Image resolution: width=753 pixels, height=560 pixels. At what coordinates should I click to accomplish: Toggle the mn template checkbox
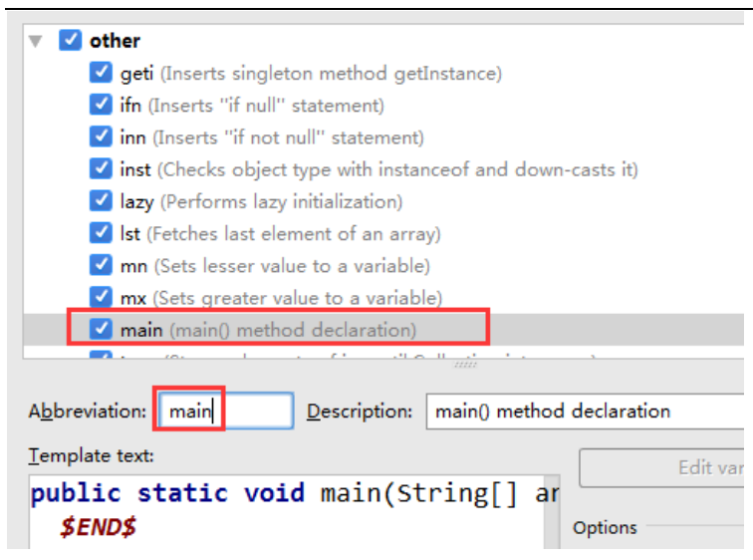point(101,266)
